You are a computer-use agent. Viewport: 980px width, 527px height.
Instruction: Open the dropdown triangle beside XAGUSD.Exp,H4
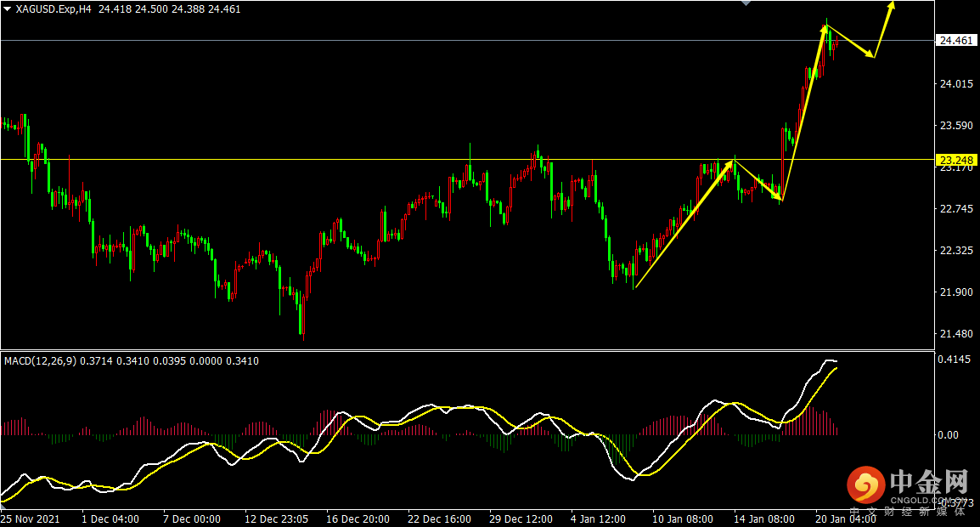tap(7, 8)
